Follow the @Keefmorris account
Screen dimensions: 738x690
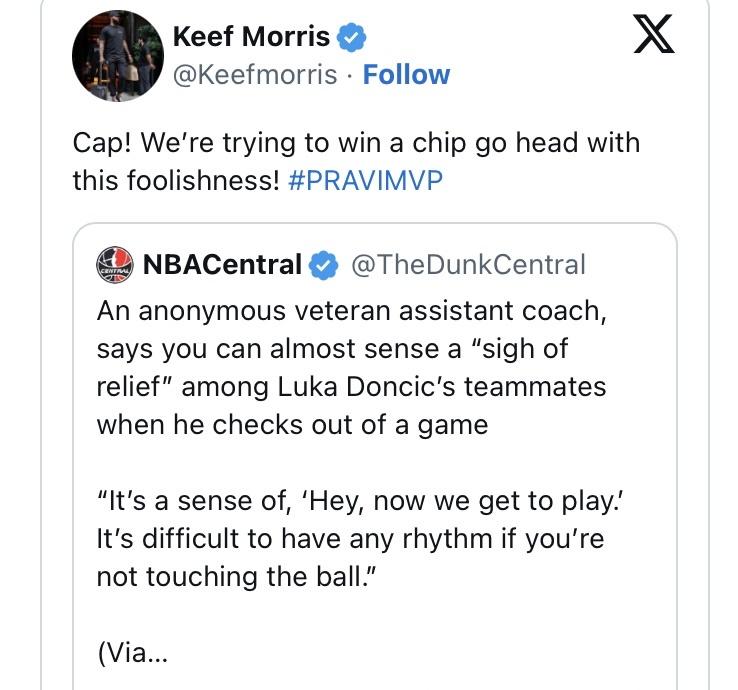[406, 75]
